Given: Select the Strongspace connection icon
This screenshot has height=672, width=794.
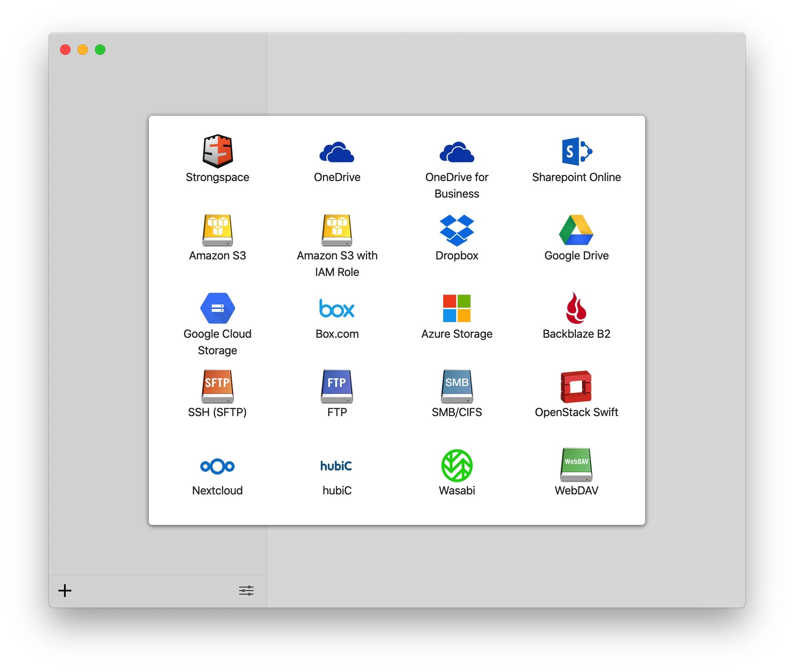Looking at the screenshot, I should point(217,151).
